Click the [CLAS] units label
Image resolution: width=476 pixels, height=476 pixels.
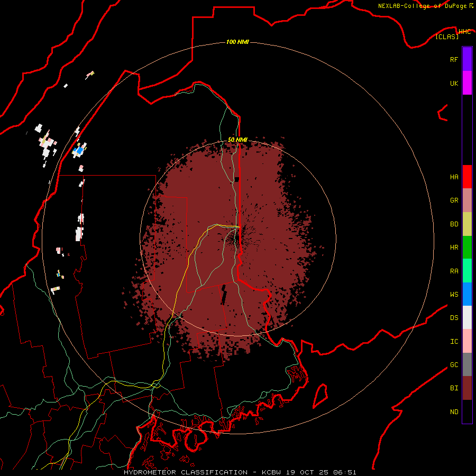coord(447,37)
